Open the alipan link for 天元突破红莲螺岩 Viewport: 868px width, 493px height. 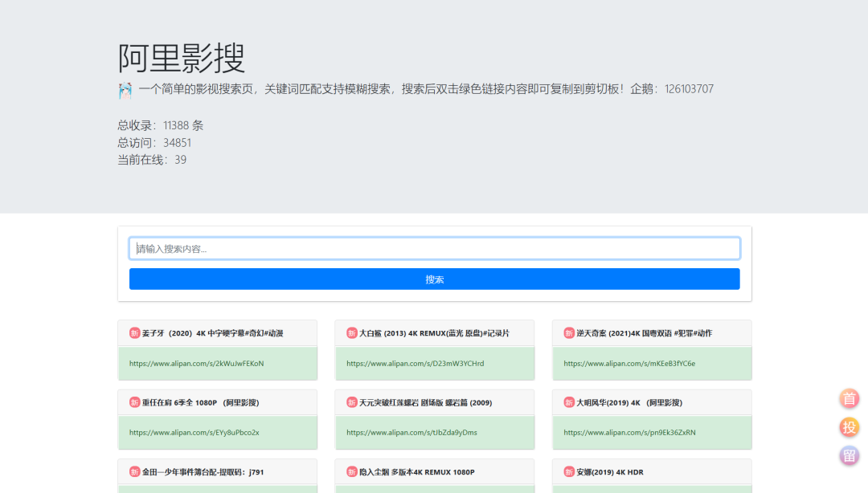tap(411, 432)
